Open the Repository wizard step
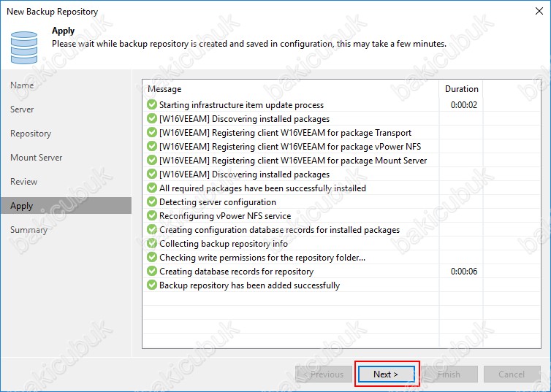The height and width of the screenshot is (392, 551). coord(31,134)
